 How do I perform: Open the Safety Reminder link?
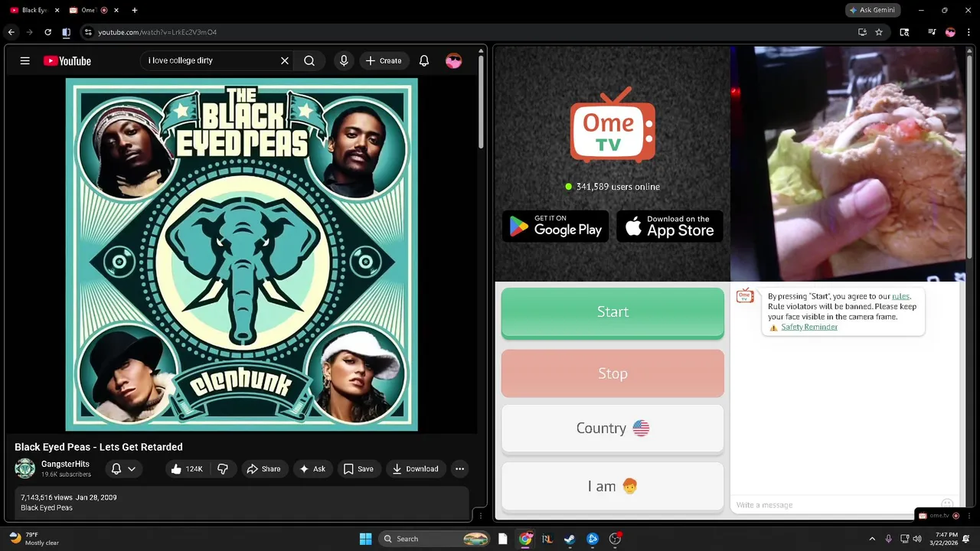(x=809, y=327)
